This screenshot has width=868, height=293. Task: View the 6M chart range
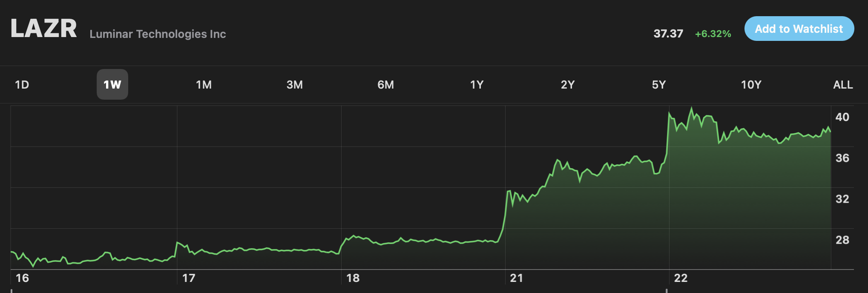click(x=385, y=85)
